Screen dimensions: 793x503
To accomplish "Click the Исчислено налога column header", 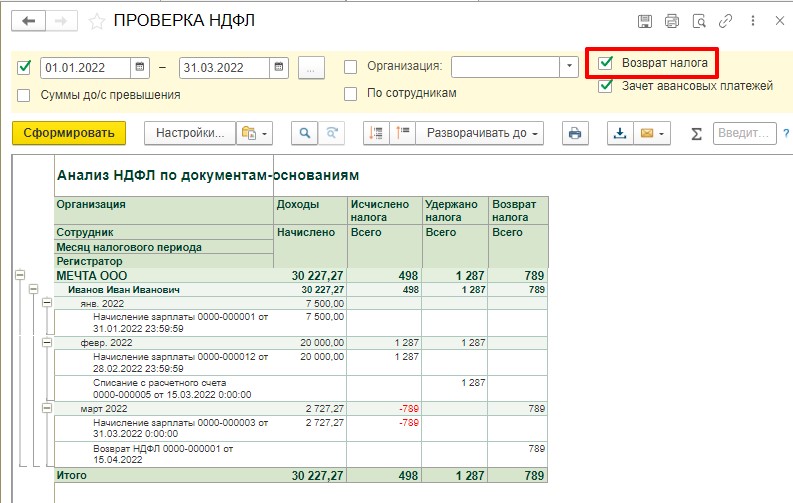I will coord(384,210).
